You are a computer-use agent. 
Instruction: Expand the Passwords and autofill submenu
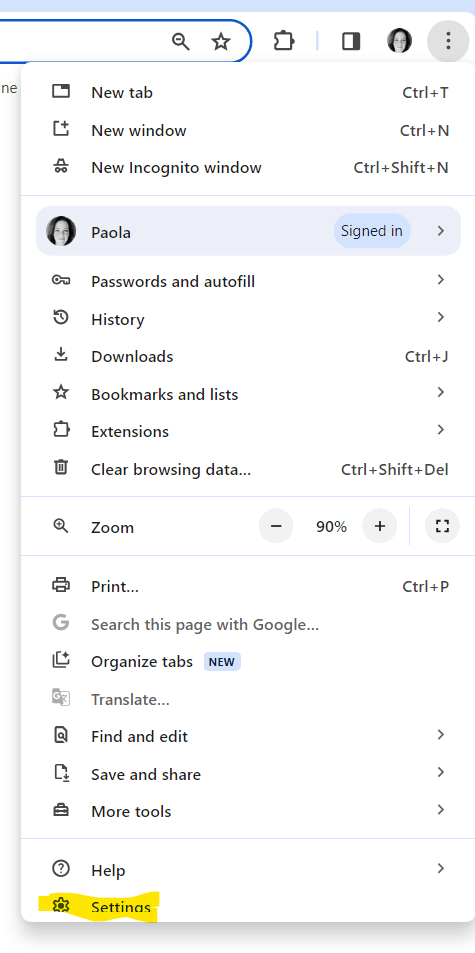pyautogui.click(x=248, y=281)
